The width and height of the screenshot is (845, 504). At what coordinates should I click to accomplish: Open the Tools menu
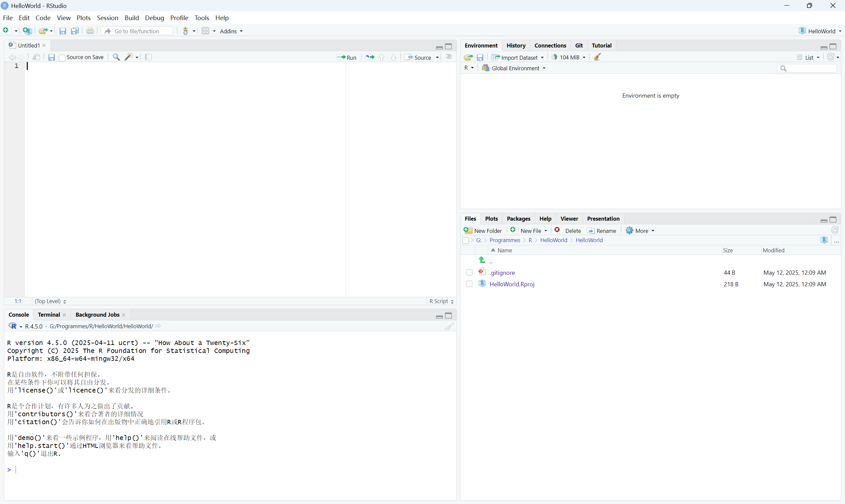202,18
